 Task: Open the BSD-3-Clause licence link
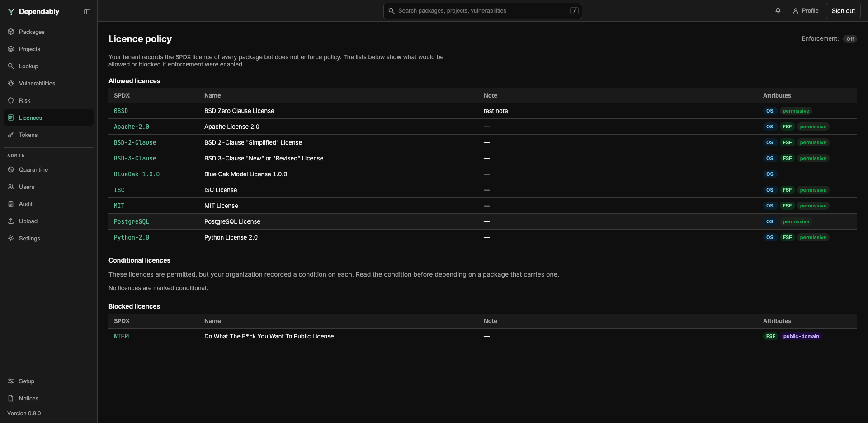tap(135, 158)
